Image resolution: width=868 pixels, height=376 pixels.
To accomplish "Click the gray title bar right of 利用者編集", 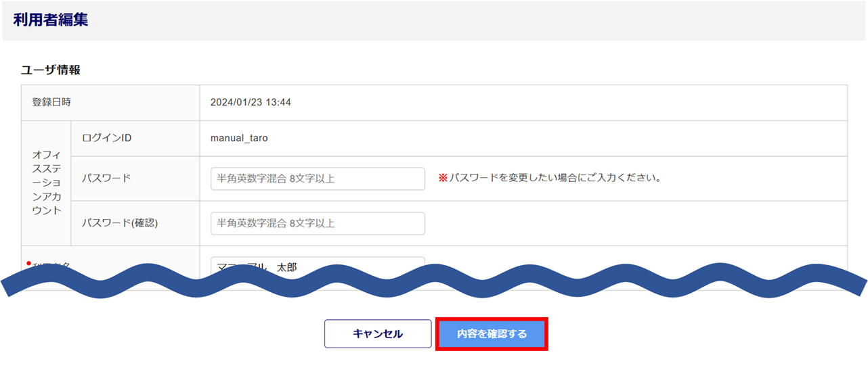I will tap(474, 20).
